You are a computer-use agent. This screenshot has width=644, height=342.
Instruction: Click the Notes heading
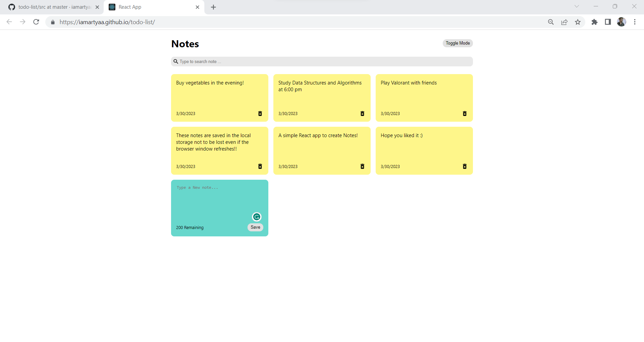(x=185, y=44)
